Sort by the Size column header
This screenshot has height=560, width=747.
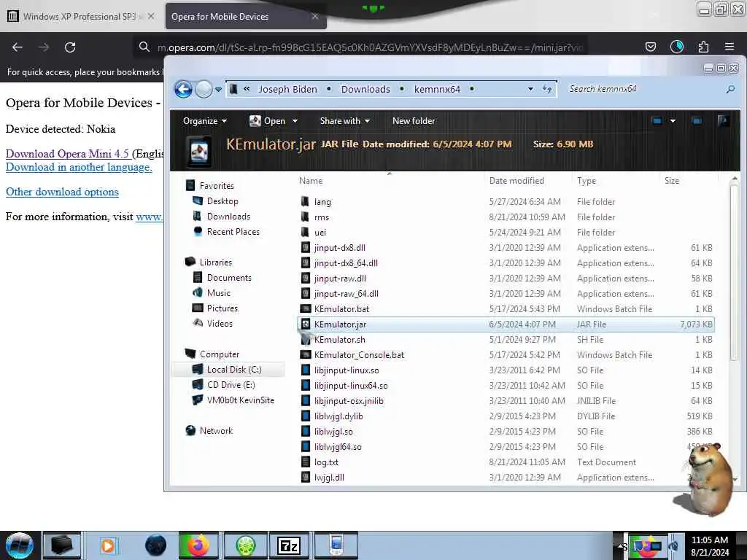coord(672,181)
